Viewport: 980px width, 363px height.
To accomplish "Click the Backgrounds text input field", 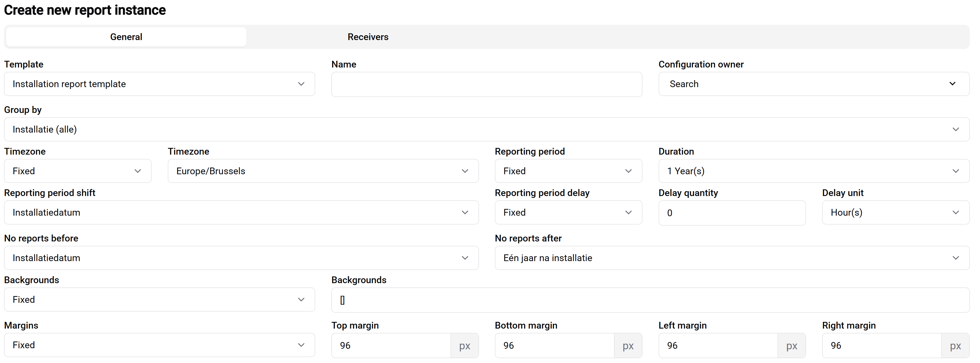I will coord(650,300).
